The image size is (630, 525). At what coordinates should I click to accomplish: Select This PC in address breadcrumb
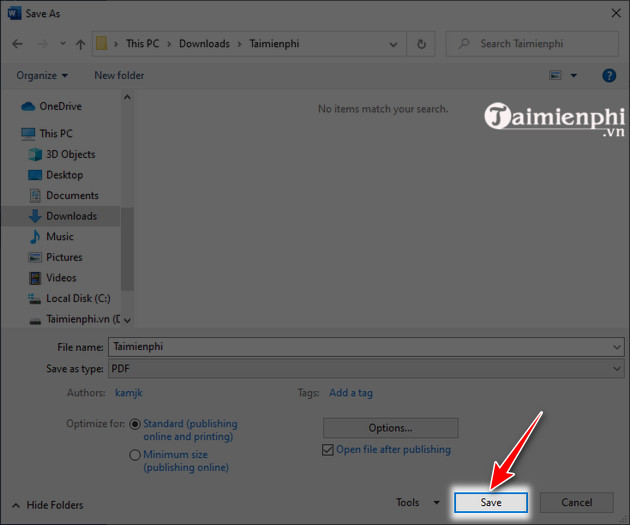coord(143,43)
